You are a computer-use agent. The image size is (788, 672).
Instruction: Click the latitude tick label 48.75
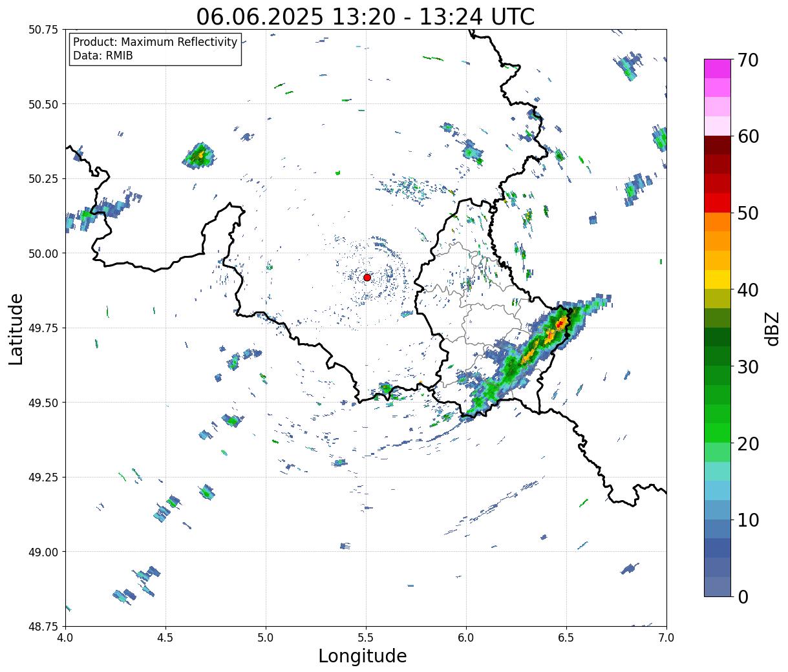pos(43,626)
